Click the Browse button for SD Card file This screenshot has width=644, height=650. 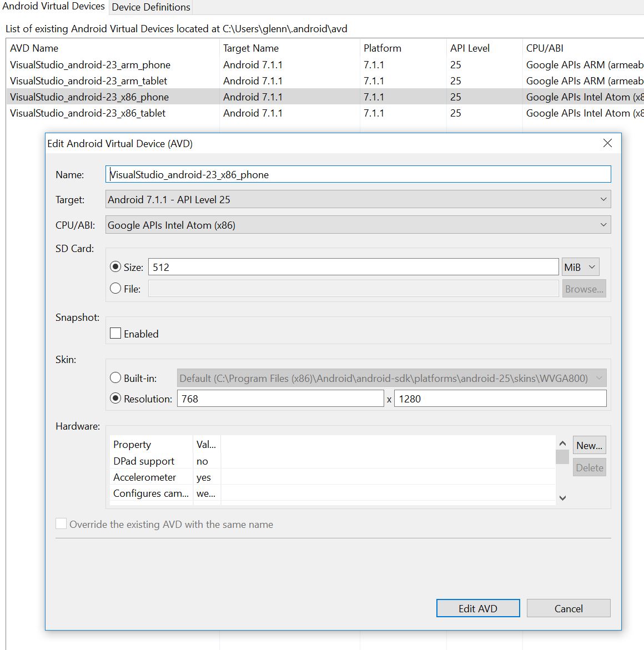point(584,289)
